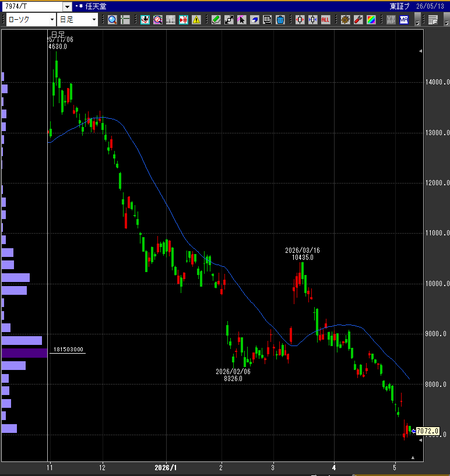
Task: Toggle the VWAP indicator button
Action: coord(391,20)
